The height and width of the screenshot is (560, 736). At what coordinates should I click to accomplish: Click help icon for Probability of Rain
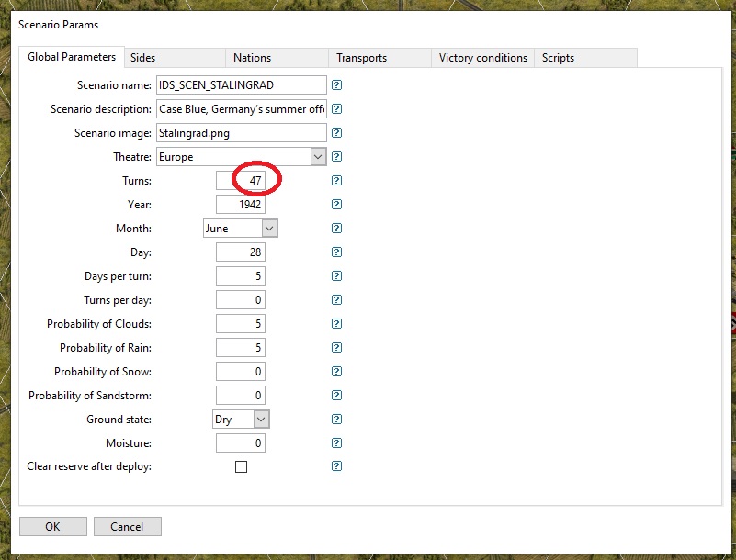click(x=336, y=348)
